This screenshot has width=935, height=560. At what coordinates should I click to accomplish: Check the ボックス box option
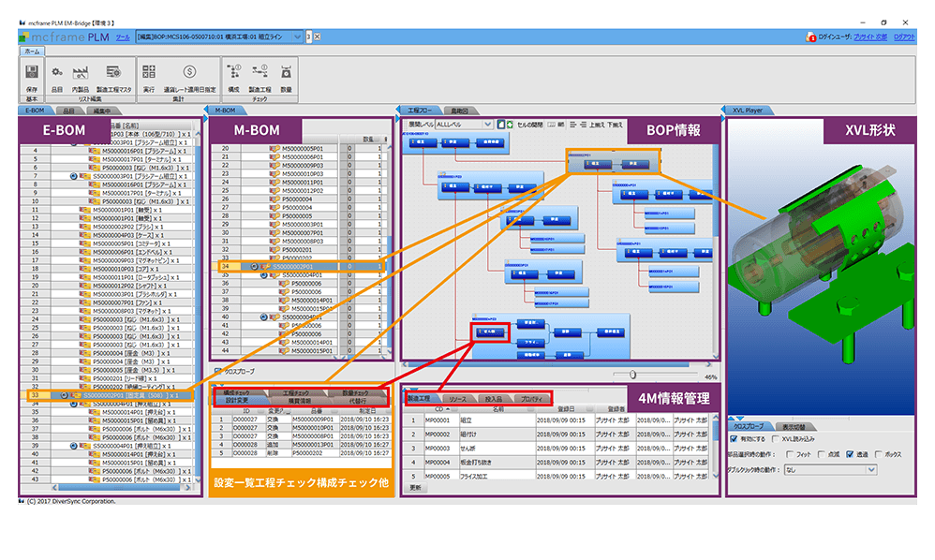click(x=879, y=454)
